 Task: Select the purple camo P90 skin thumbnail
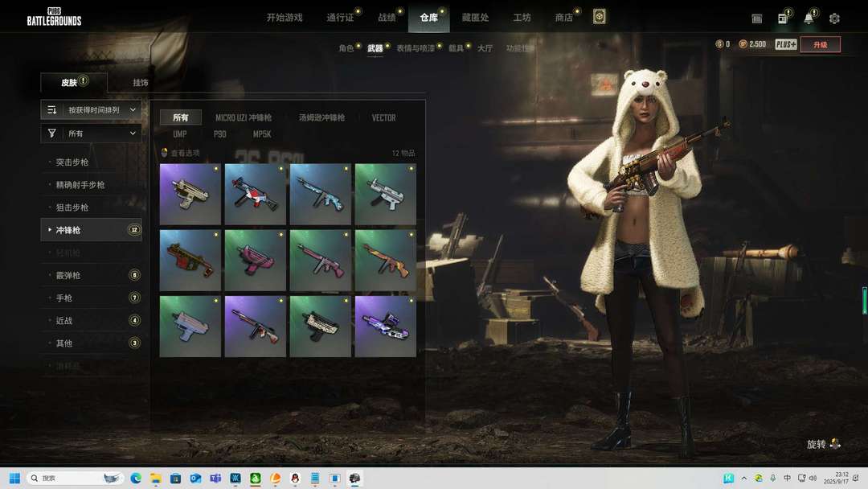385,327
